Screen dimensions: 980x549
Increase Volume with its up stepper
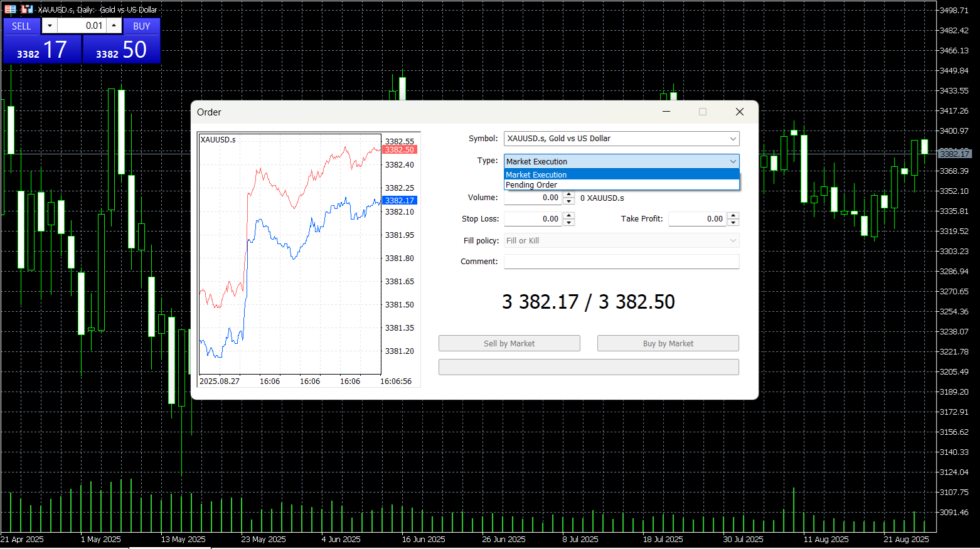[568, 195]
